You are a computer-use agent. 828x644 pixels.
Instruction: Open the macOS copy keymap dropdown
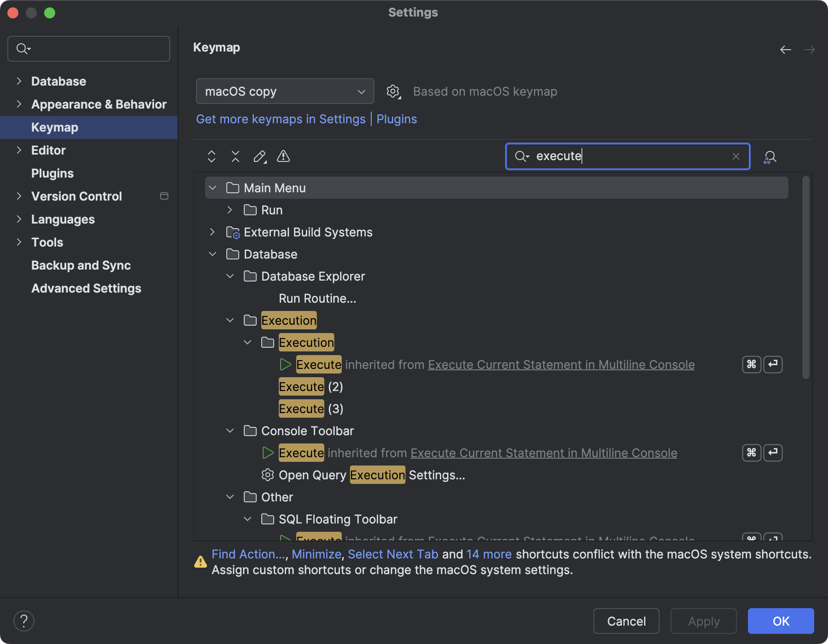pyautogui.click(x=285, y=91)
